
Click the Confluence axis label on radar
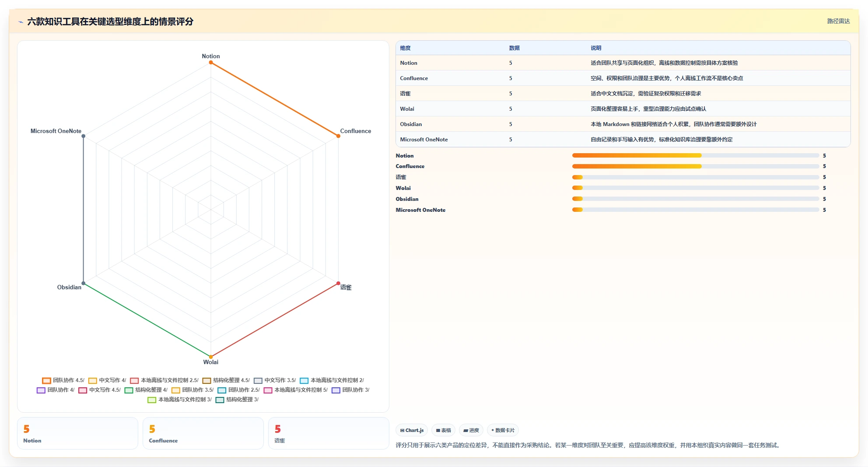coord(356,131)
